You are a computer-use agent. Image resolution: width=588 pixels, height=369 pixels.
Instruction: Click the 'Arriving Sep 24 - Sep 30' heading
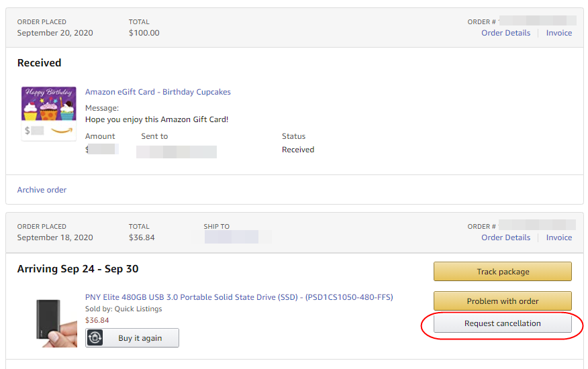tap(78, 269)
